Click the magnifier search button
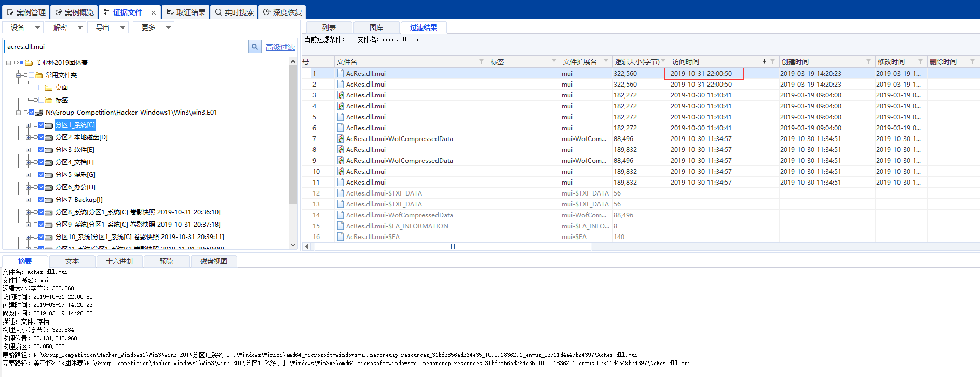980x377 pixels. [x=254, y=47]
